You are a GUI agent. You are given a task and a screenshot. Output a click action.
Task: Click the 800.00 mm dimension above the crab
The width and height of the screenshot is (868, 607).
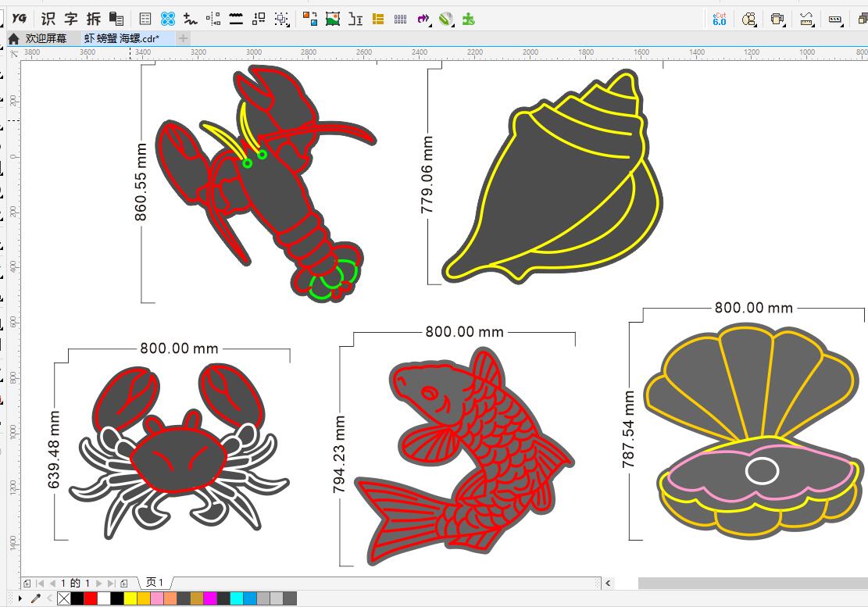(x=179, y=348)
